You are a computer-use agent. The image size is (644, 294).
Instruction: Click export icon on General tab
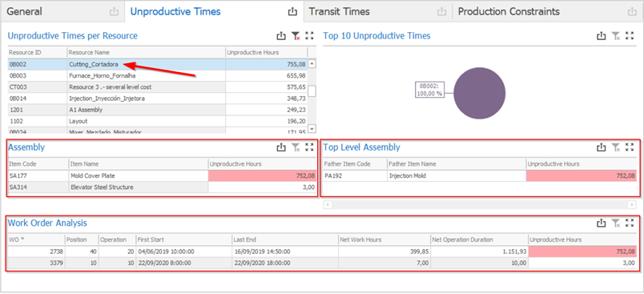click(x=114, y=12)
